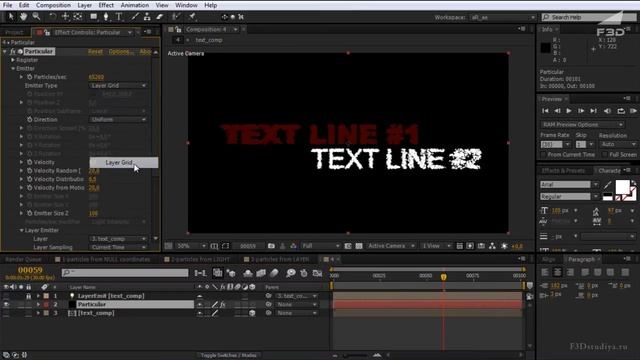Open the viewer resolution Full dropdown
640x360 pixels.
320,246
